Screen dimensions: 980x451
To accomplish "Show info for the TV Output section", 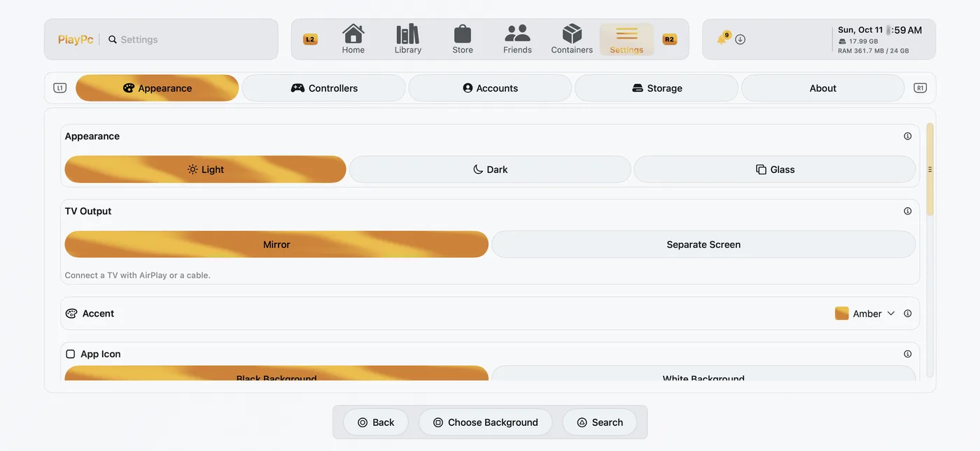I will pos(908,211).
